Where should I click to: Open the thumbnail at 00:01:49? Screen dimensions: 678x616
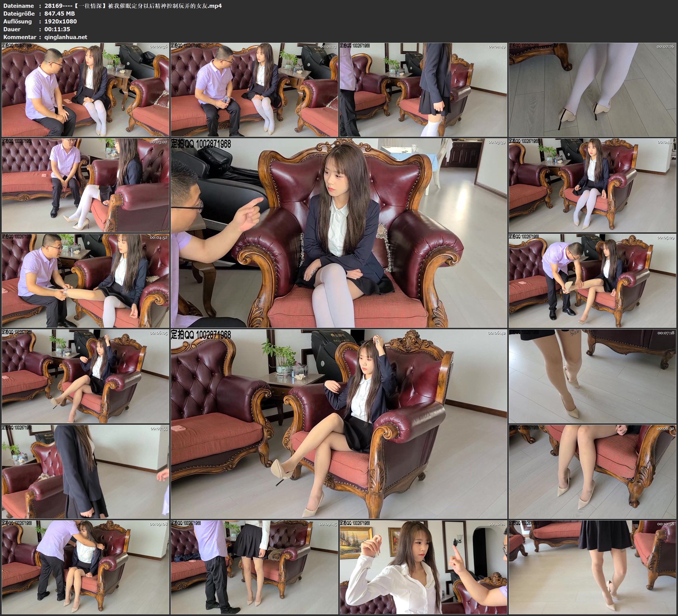(x=424, y=89)
